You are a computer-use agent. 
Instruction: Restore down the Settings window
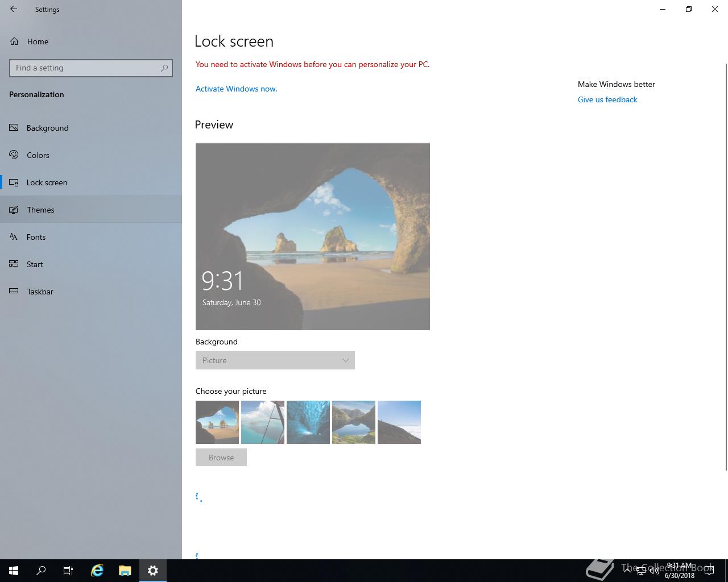tap(689, 9)
